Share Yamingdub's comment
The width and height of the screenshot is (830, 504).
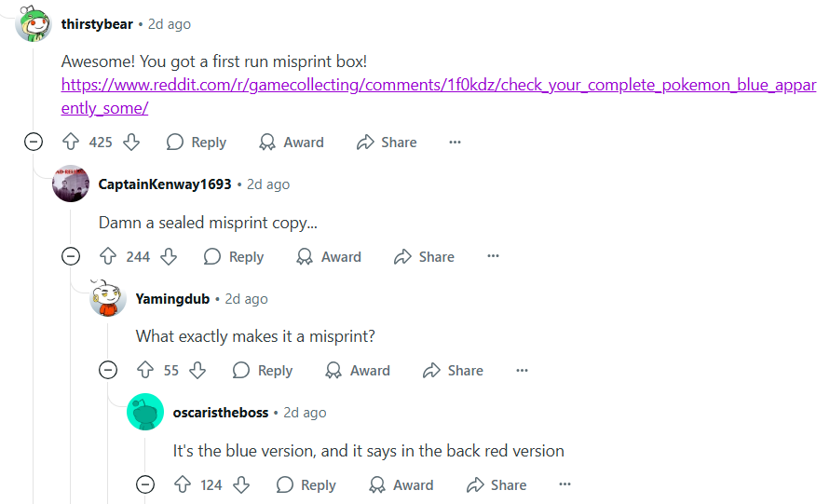coord(453,371)
